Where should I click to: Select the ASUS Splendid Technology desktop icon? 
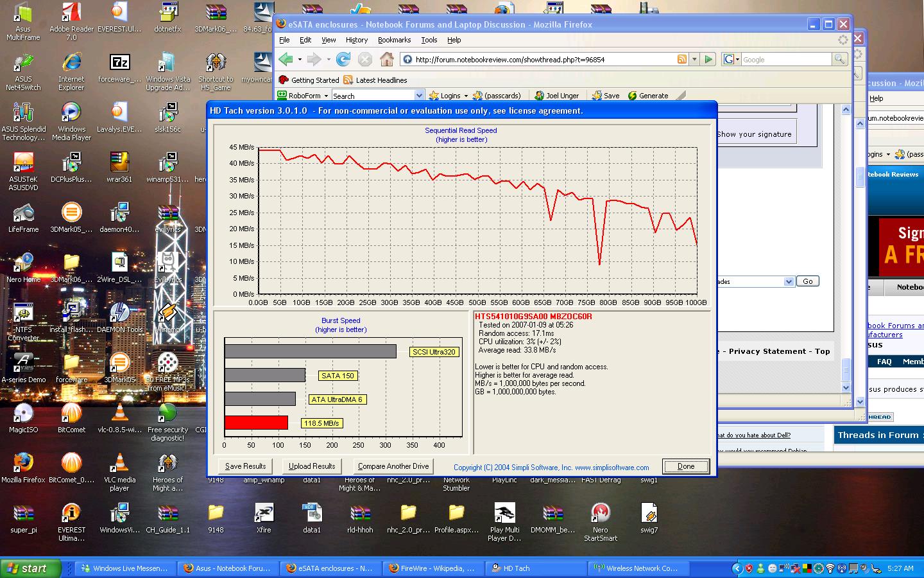(x=23, y=122)
